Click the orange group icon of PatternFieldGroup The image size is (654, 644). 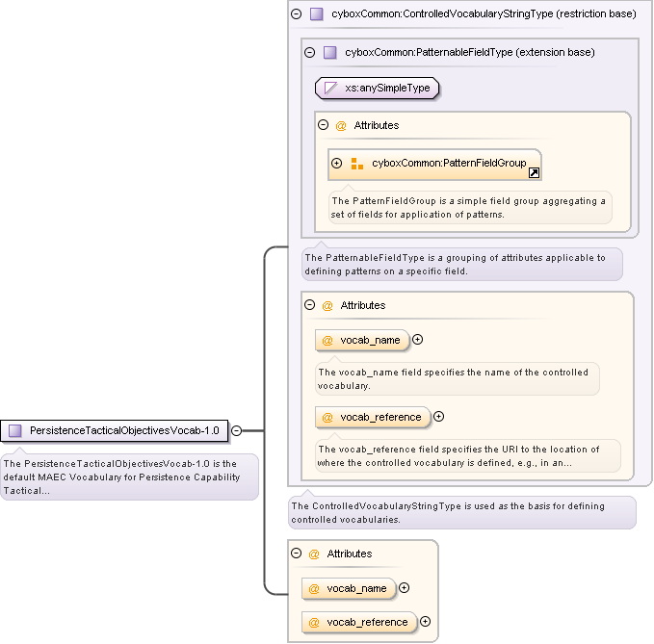click(357, 164)
